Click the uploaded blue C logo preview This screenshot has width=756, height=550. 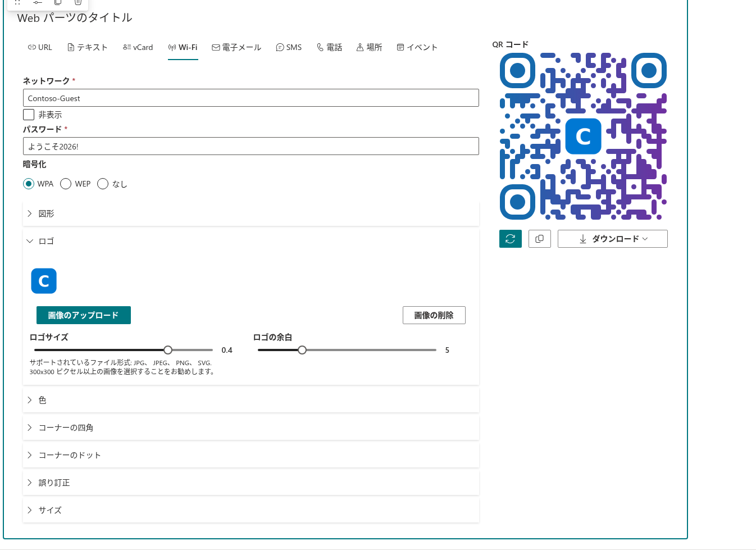pos(44,281)
